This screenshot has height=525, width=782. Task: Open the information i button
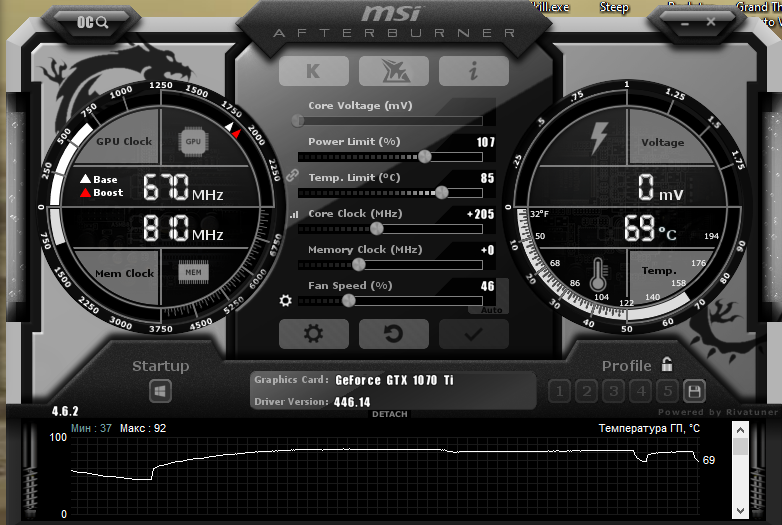(474, 71)
